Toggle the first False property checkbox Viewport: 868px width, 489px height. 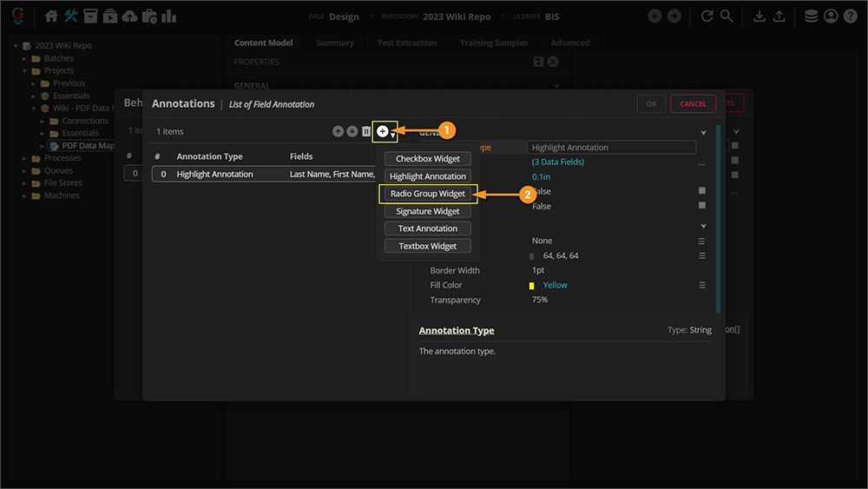tap(702, 191)
